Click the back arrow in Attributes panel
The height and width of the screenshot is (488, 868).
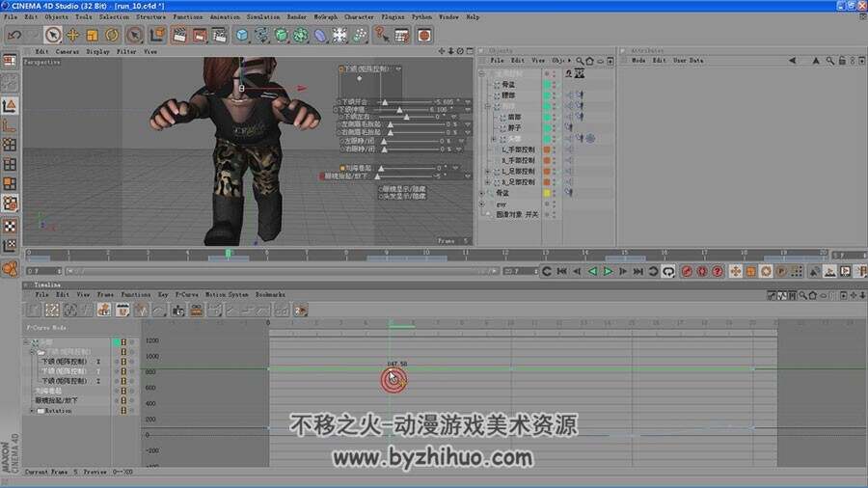(x=792, y=61)
